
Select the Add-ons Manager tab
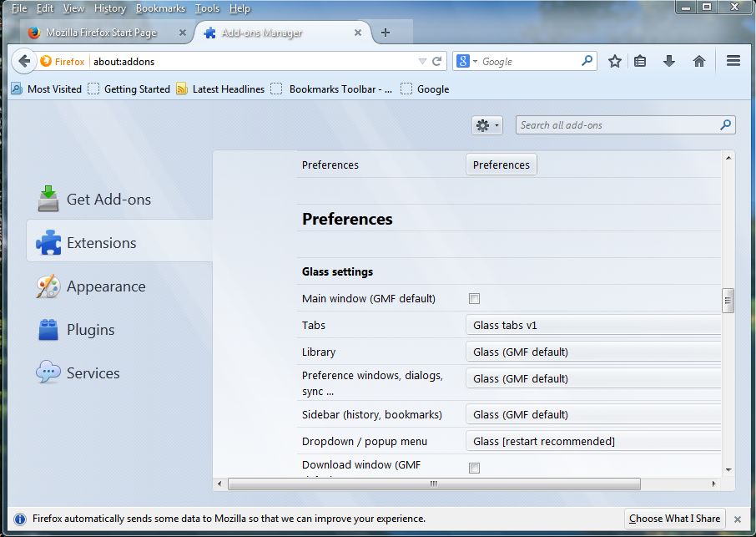click(x=282, y=33)
